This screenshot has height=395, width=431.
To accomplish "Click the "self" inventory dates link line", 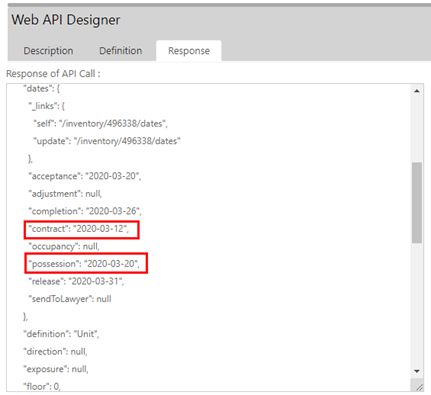I will pos(100,124).
